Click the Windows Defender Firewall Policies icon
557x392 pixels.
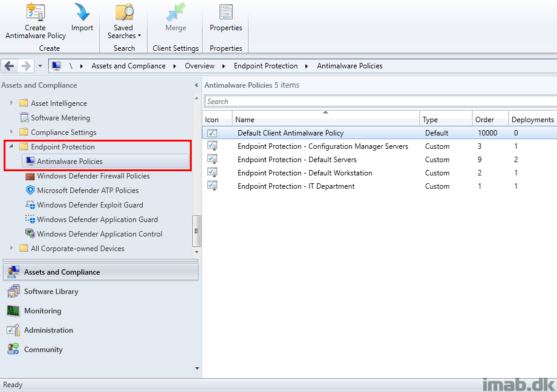pyautogui.click(x=30, y=176)
